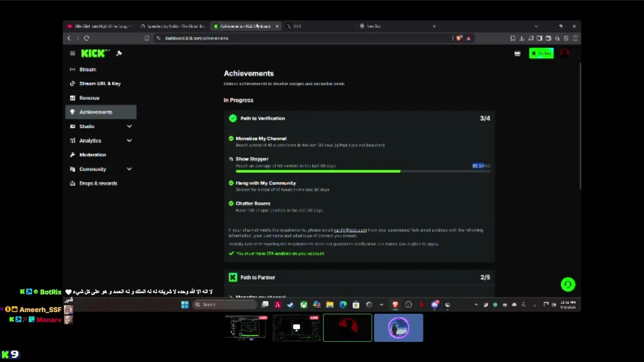Reload the page with the refresh icon
Viewport: 644px width, 362px height.
coord(87,38)
